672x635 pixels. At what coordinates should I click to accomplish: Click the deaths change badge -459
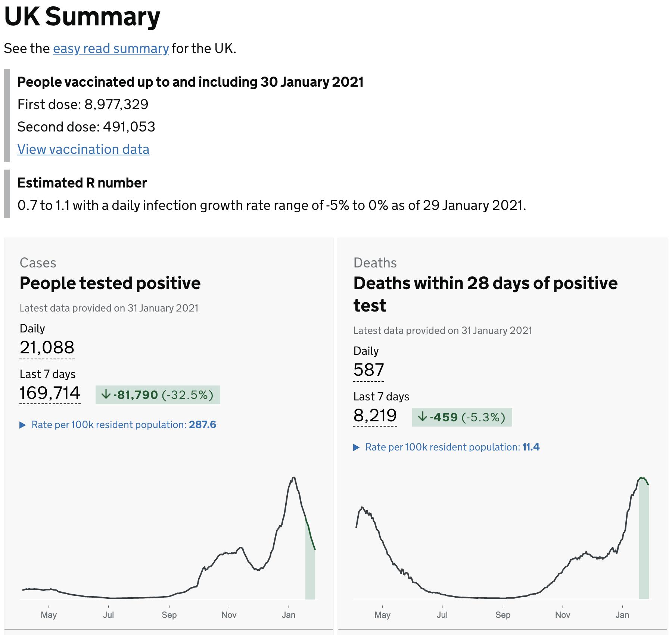pyautogui.click(x=462, y=417)
